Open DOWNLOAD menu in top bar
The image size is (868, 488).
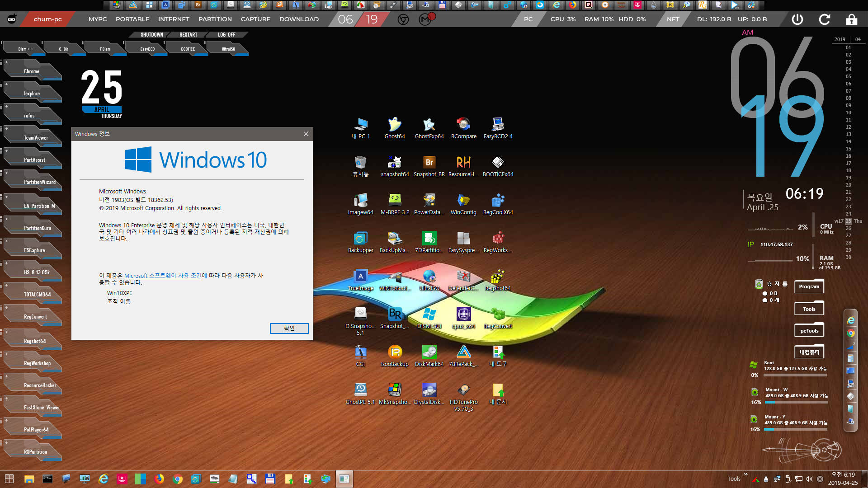point(299,19)
